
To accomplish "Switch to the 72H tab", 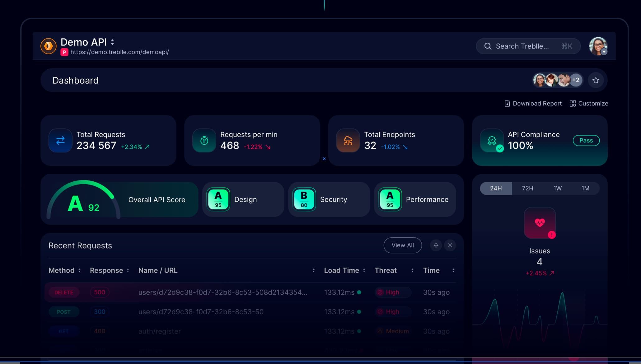I will pyautogui.click(x=527, y=188).
